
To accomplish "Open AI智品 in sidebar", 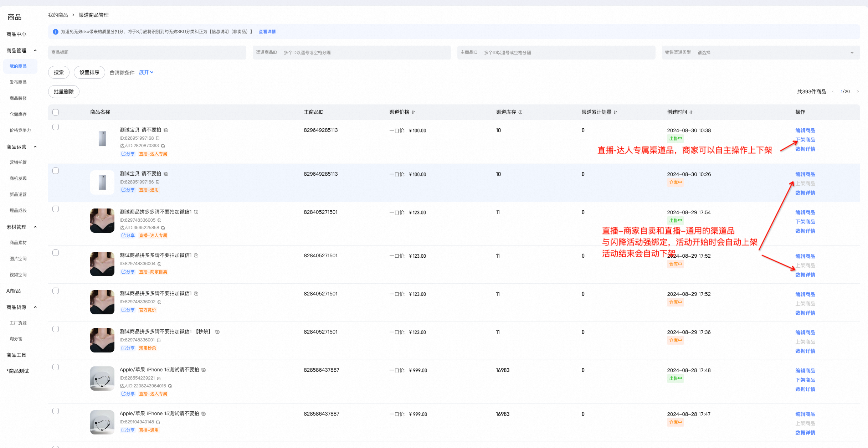I will [14, 291].
